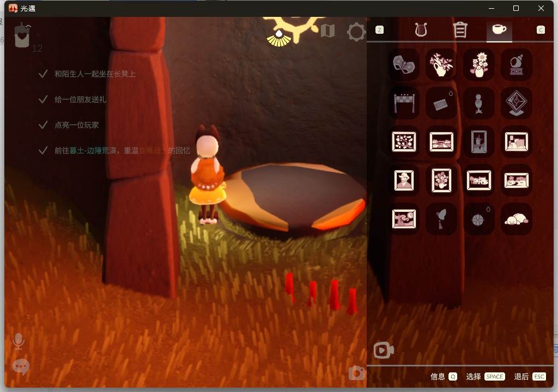Screen dimensions: 558x392
Task: Click the Z key previous-tab button
Action: [380, 30]
